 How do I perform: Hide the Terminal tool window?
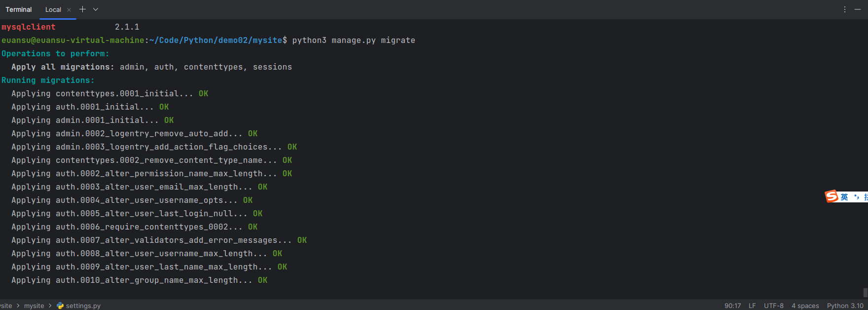click(858, 9)
